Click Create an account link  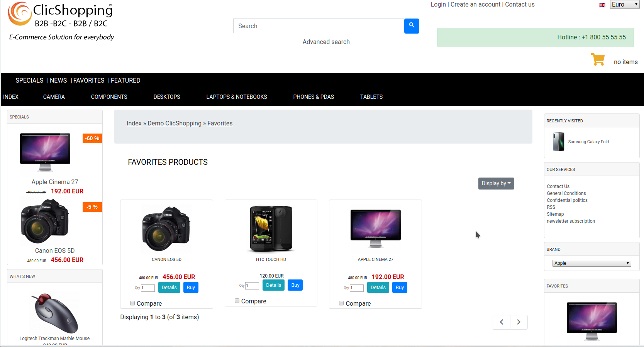click(x=475, y=4)
